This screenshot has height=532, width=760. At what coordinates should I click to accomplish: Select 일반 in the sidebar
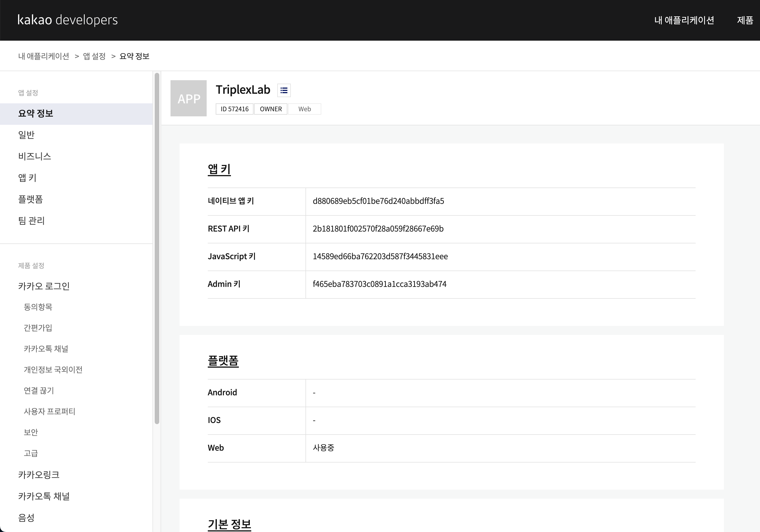27,135
